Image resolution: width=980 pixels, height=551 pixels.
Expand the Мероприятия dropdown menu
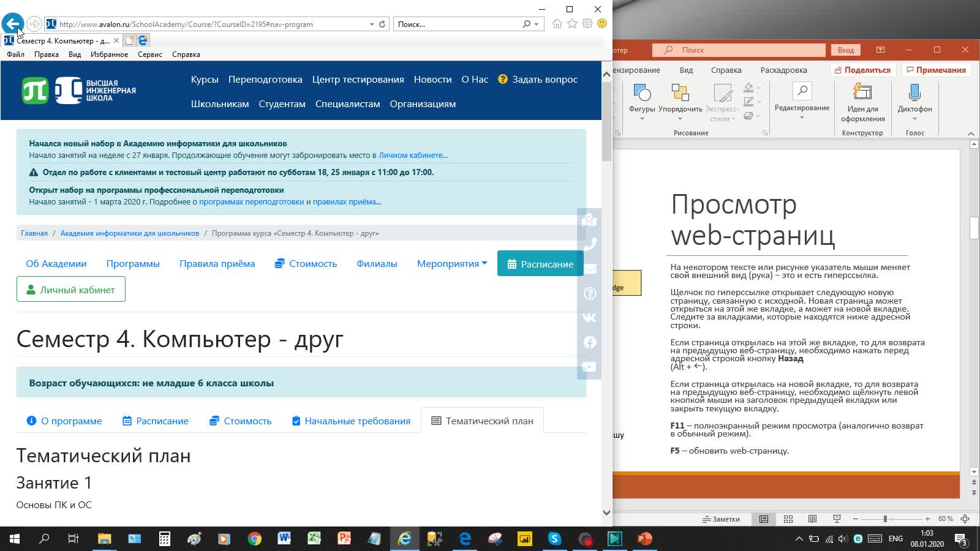(452, 264)
